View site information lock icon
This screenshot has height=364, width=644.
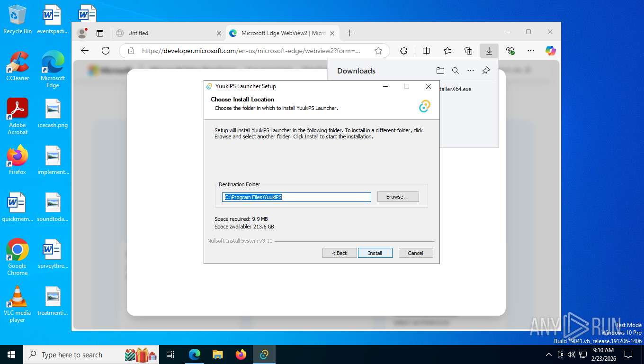tap(131, 51)
